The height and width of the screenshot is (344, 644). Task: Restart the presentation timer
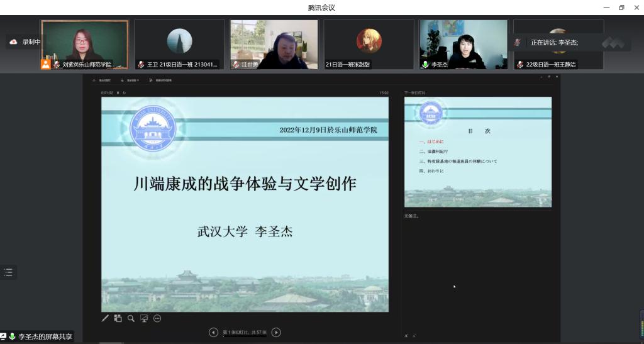(125, 93)
